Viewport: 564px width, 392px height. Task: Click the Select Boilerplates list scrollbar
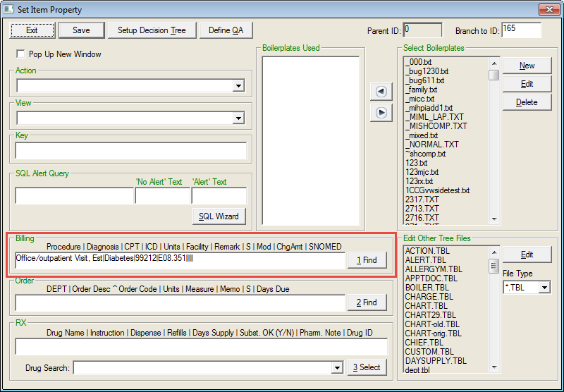click(x=494, y=141)
